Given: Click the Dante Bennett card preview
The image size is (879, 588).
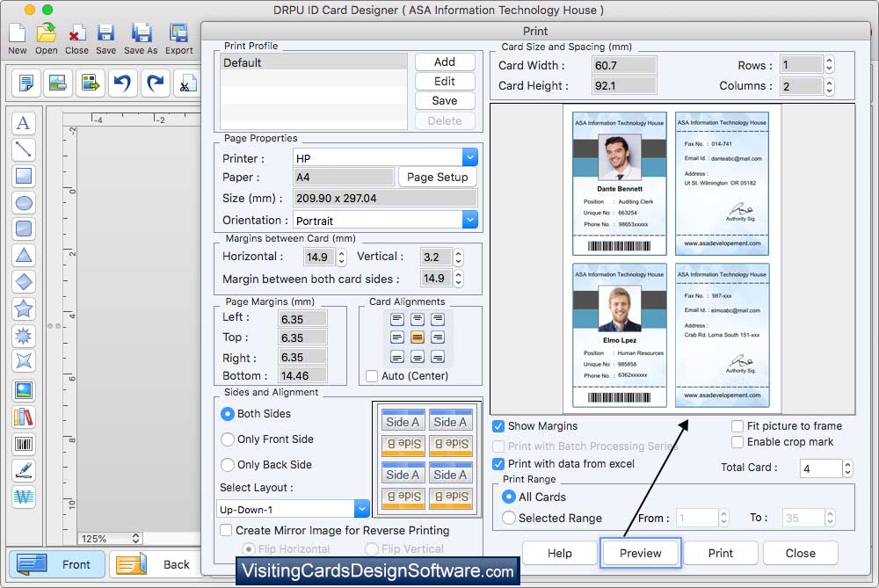Looking at the screenshot, I should pyautogui.click(x=620, y=184).
